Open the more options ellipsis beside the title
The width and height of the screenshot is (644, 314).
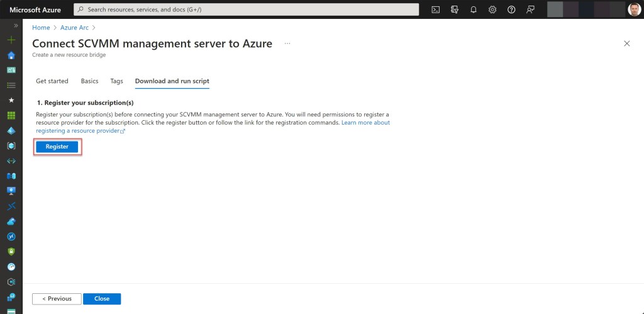pyautogui.click(x=287, y=43)
